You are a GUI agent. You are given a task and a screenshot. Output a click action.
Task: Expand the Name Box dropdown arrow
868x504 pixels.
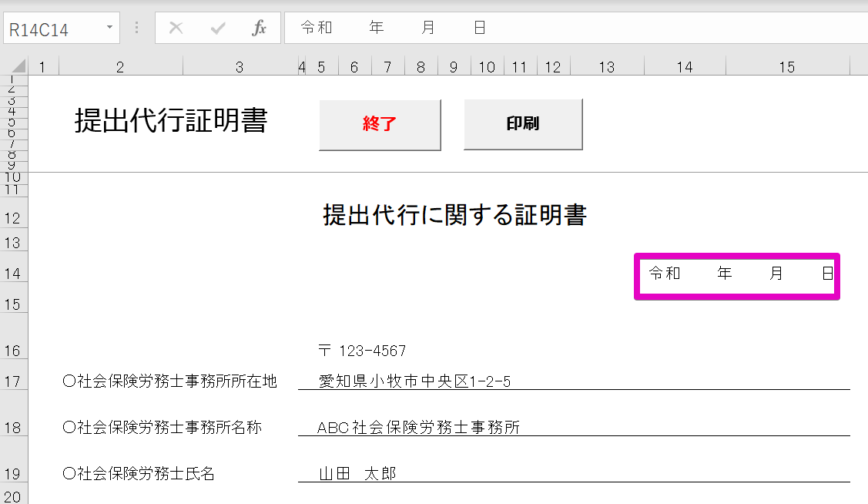pyautogui.click(x=109, y=29)
